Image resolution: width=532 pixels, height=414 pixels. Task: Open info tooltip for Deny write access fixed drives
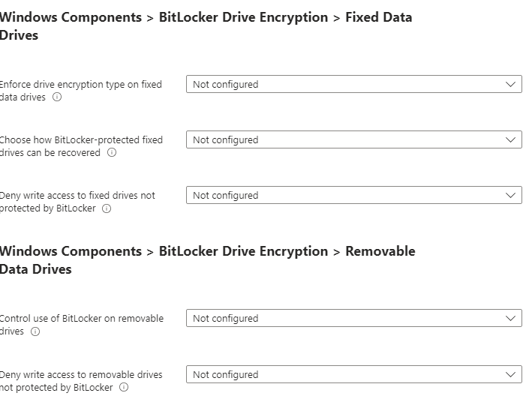tap(107, 208)
